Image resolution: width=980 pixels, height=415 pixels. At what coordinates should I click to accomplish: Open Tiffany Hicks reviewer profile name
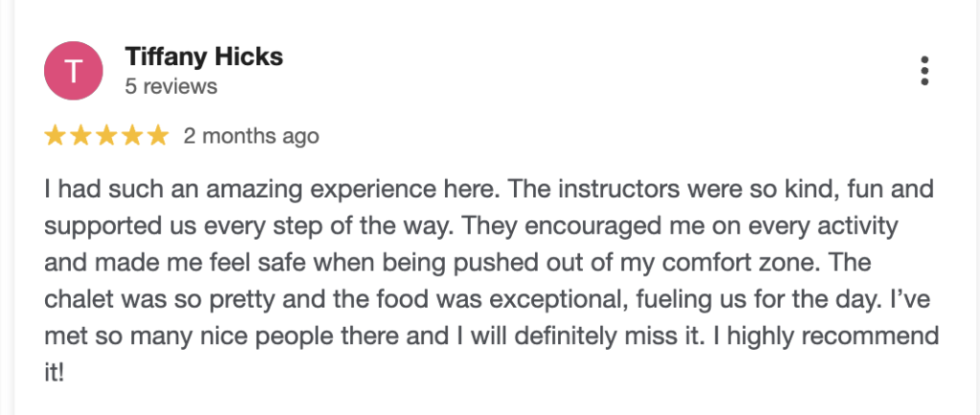click(x=204, y=57)
